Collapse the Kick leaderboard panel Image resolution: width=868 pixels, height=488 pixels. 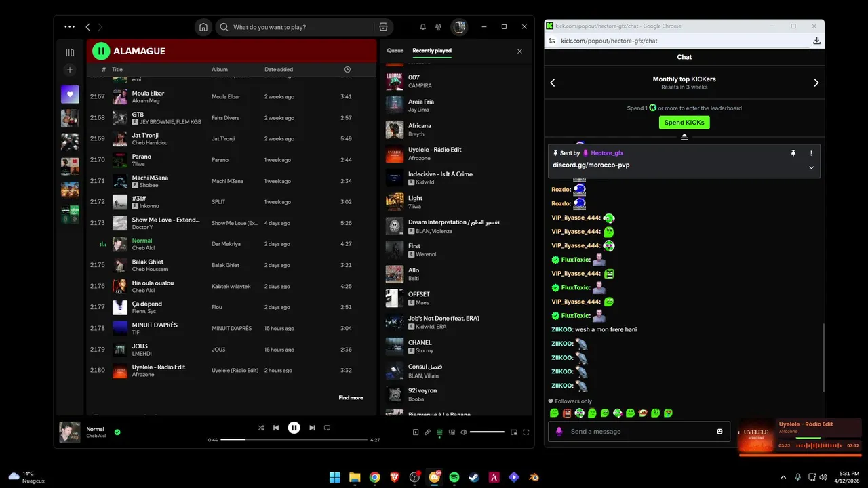tap(684, 137)
